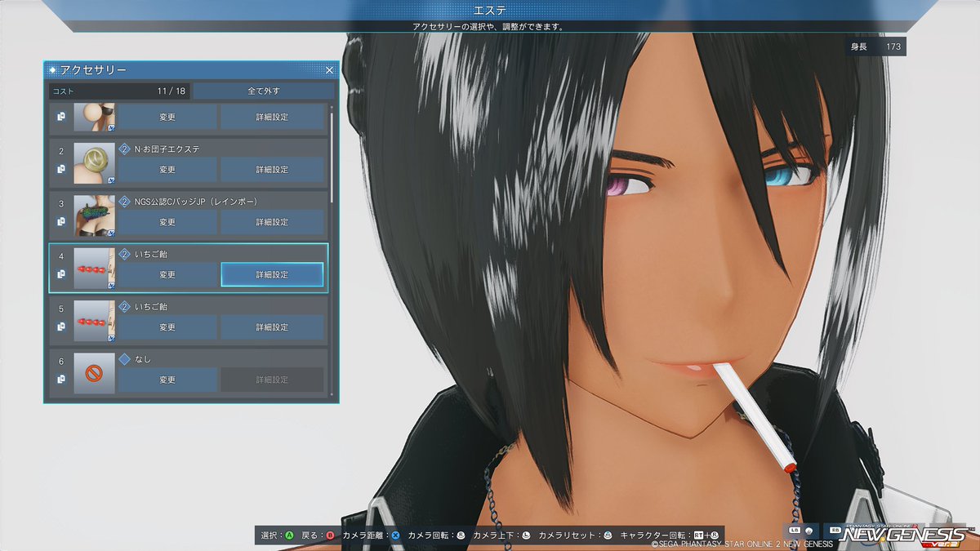Click the 身長 173 height readout
The height and width of the screenshot is (551, 980).
point(875,47)
